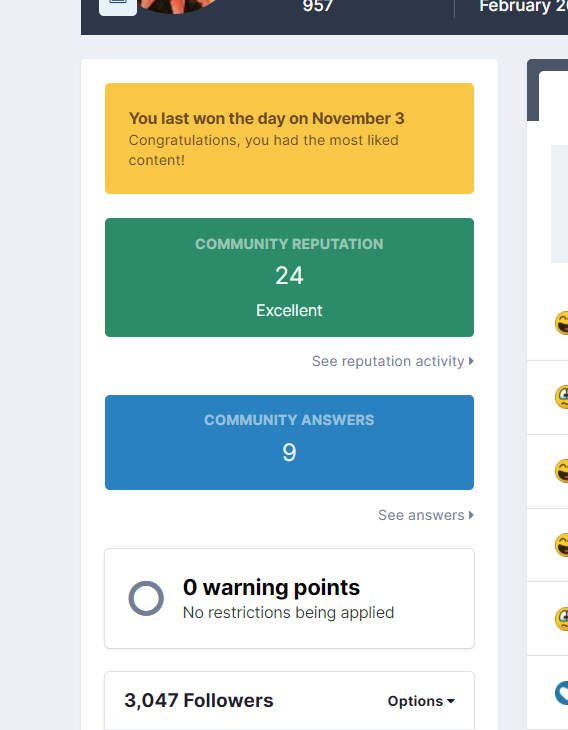Click the blue heart reaction icon

[x=561, y=693]
